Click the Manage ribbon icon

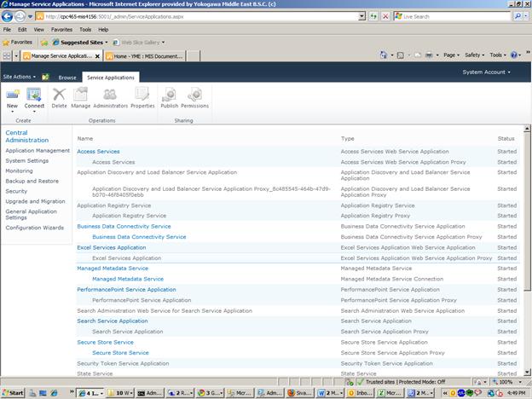[80, 95]
